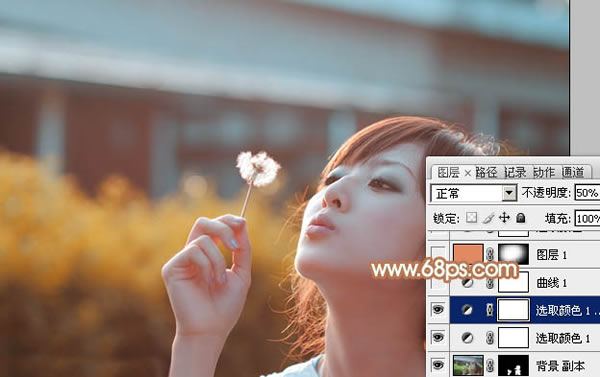Select the 曲线 1 layer name
The height and width of the screenshot is (377, 600).
pyautogui.click(x=551, y=283)
